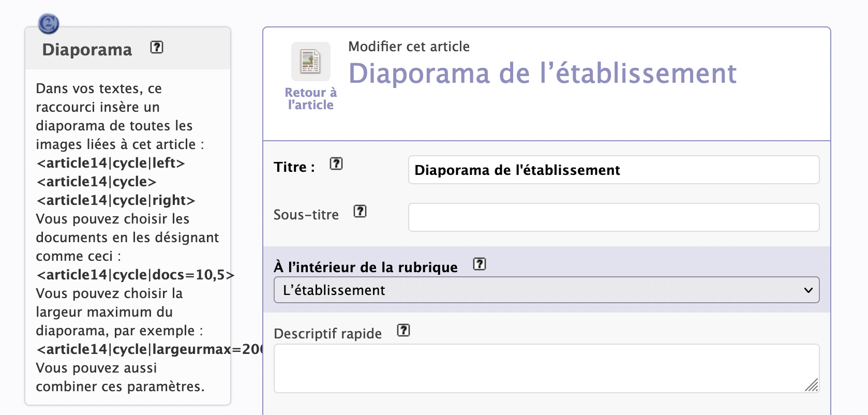Click the largeurmax shortcut example text
The height and width of the screenshot is (415, 868).
click(x=149, y=349)
